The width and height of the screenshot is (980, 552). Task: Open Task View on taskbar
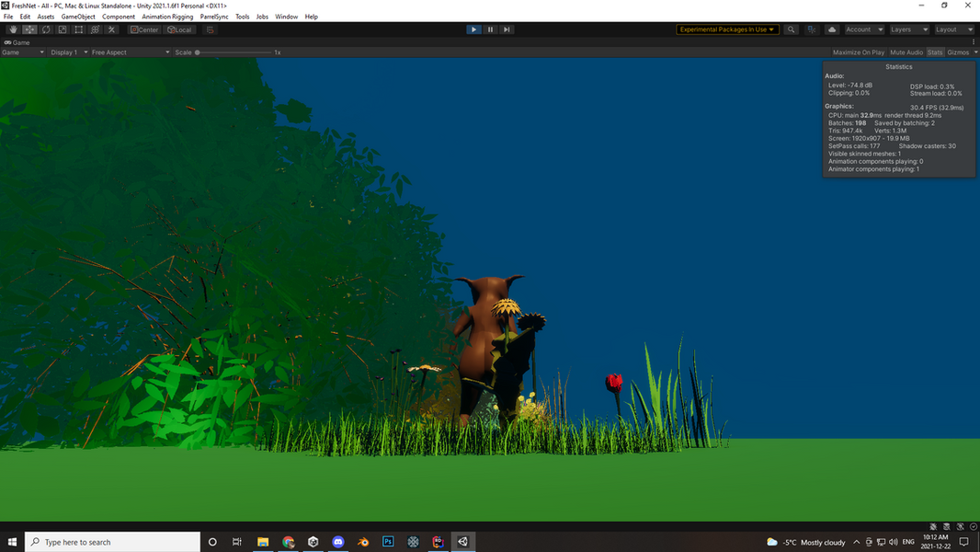[x=237, y=541]
